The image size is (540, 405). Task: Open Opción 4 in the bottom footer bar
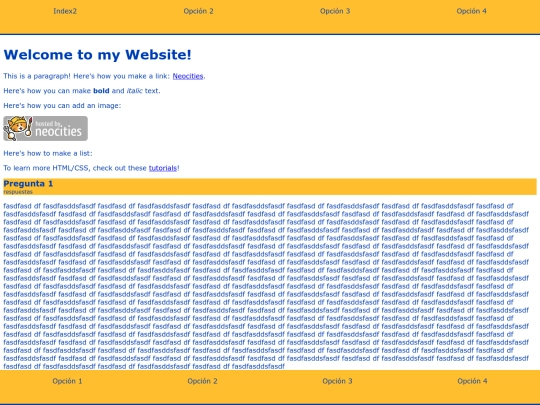tap(472, 381)
